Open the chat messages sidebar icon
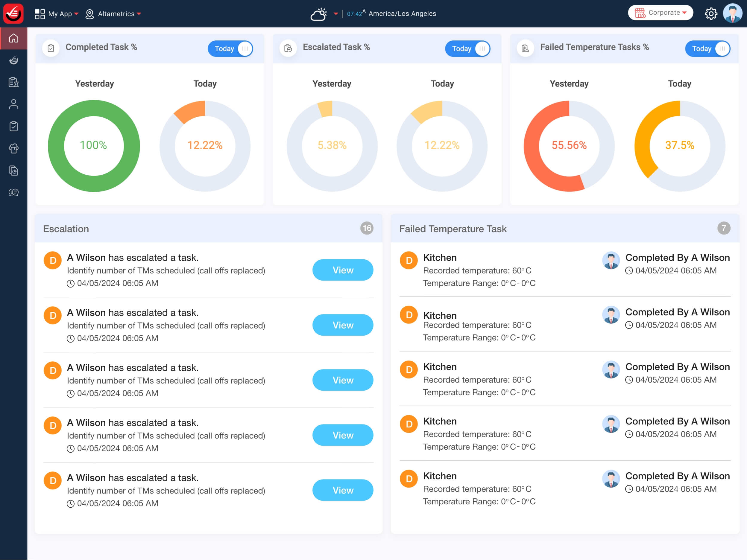The width and height of the screenshot is (747, 560). (13, 192)
